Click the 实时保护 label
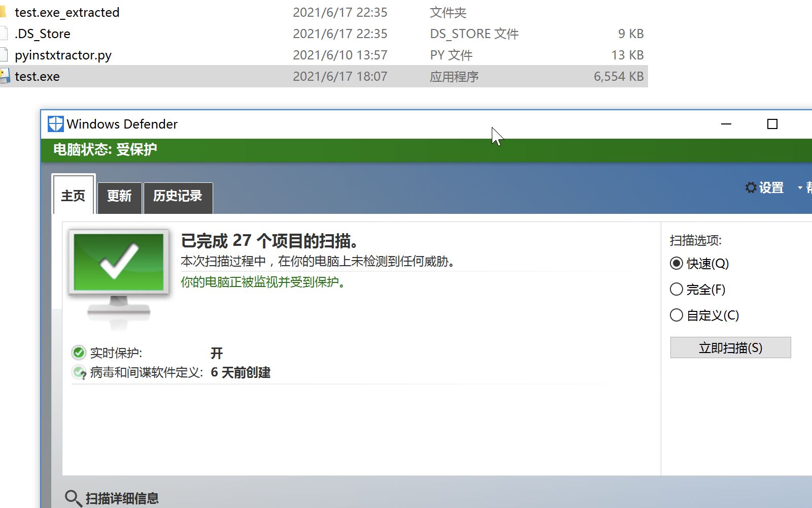This screenshot has height=508, width=812. coord(116,353)
